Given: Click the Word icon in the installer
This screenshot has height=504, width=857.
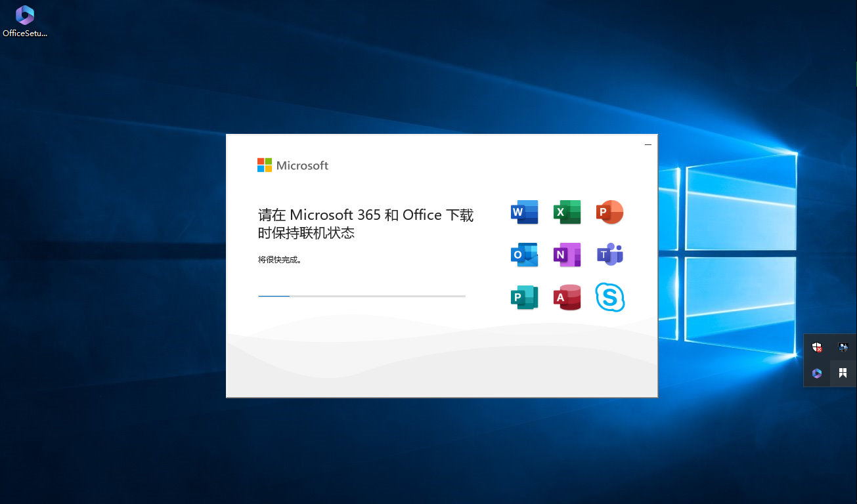Looking at the screenshot, I should 524,212.
